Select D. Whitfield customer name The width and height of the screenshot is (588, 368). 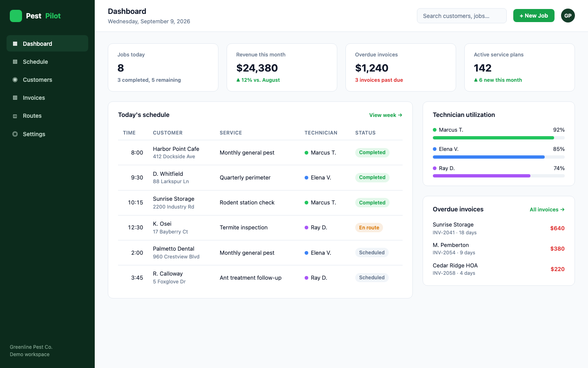pyautogui.click(x=168, y=174)
